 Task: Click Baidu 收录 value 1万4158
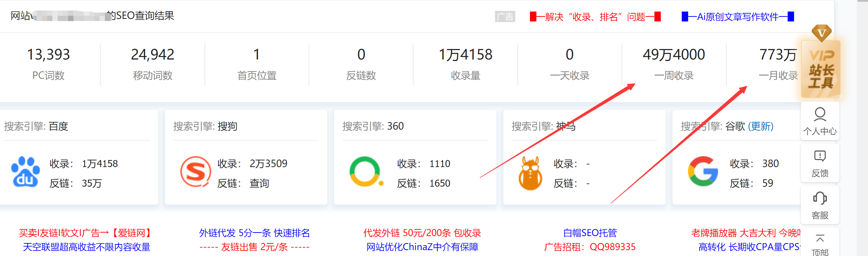(100, 164)
